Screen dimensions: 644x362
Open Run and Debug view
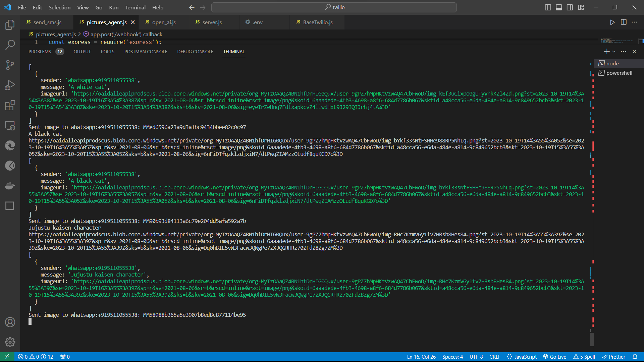click(x=10, y=85)
